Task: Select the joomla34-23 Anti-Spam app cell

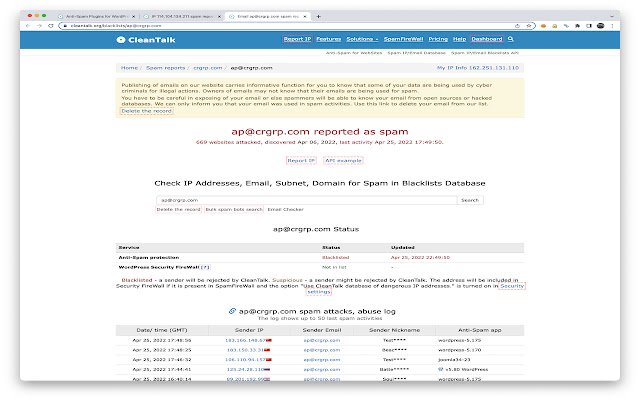Action: [454, 360]
